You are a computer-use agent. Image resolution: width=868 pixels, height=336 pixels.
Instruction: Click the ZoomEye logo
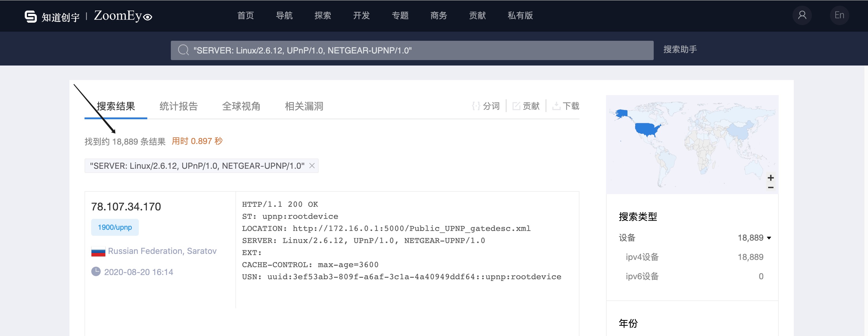(123, 16)
